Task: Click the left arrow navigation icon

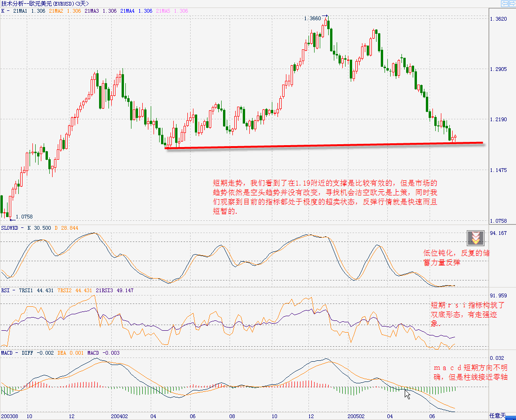Action: tap(504, 4)
